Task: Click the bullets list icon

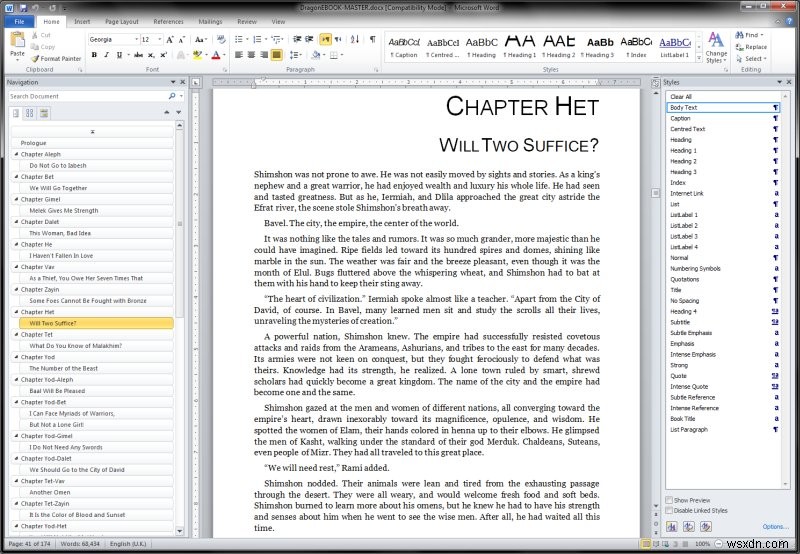Action: click(239, 39)
